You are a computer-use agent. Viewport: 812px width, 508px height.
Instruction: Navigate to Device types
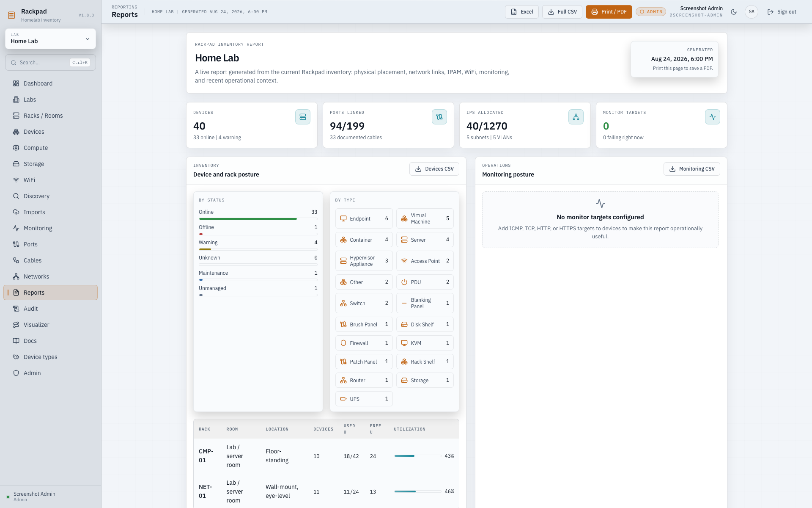50,357
